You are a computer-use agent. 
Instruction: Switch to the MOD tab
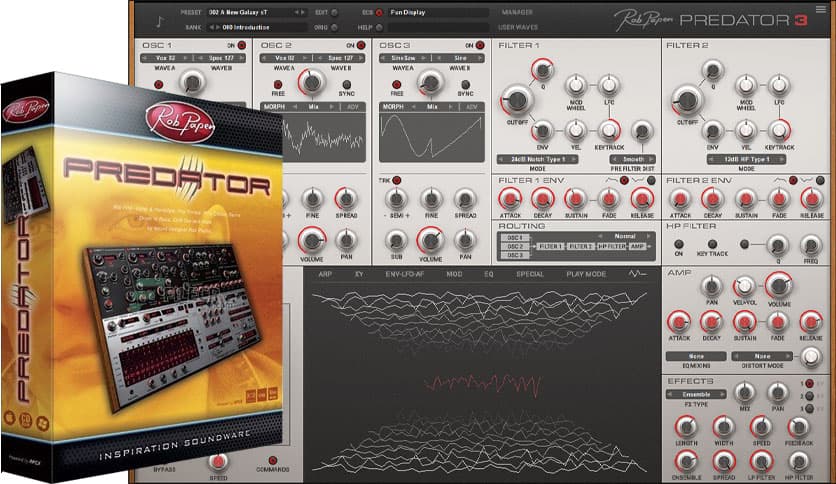pyautogui.click(x=454, y=274)
